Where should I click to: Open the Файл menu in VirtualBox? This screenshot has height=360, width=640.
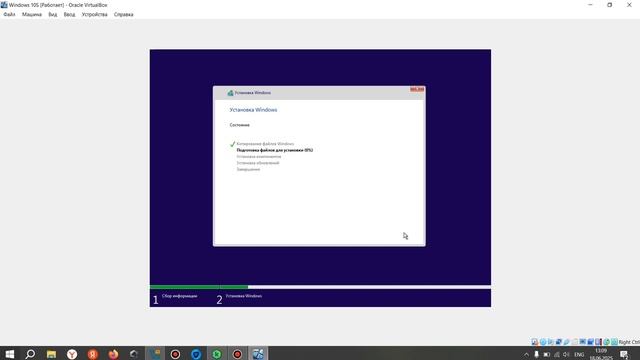click(9, 14)
